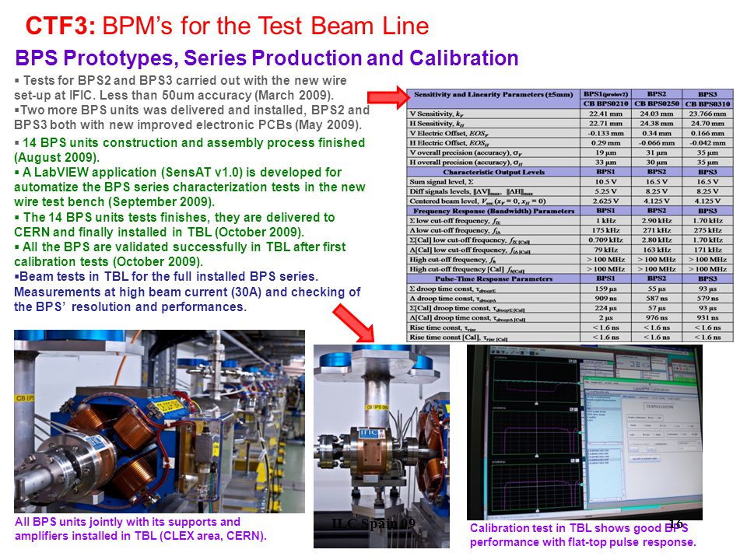Click the value "23.766 mm"
747x560 pixels.
click(707, 114)
